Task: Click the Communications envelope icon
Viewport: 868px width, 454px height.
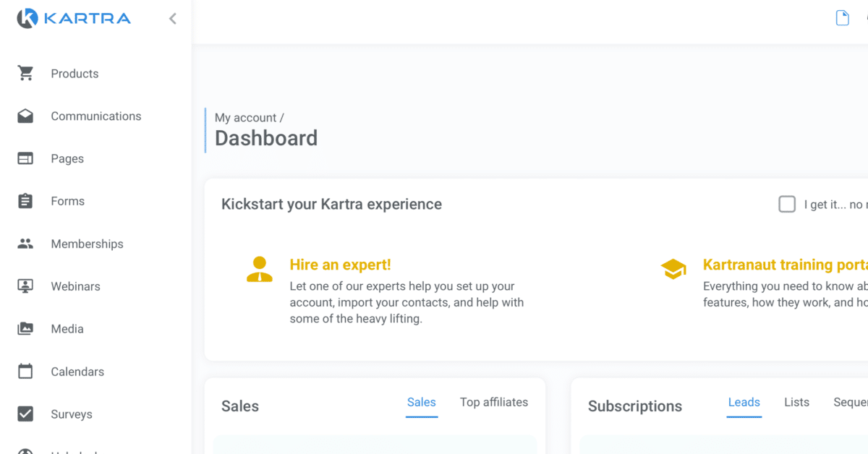Action: (x=25, y=116)
